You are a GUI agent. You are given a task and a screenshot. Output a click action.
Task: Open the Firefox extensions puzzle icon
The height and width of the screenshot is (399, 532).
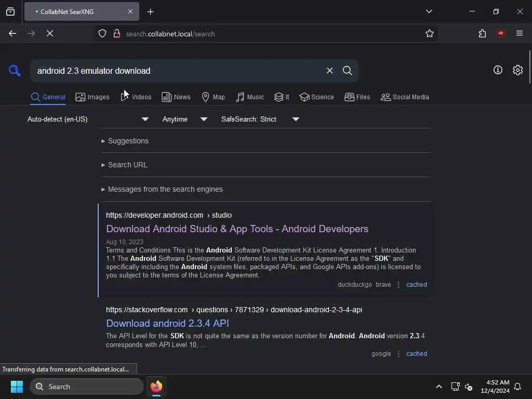tap(482, 33)
